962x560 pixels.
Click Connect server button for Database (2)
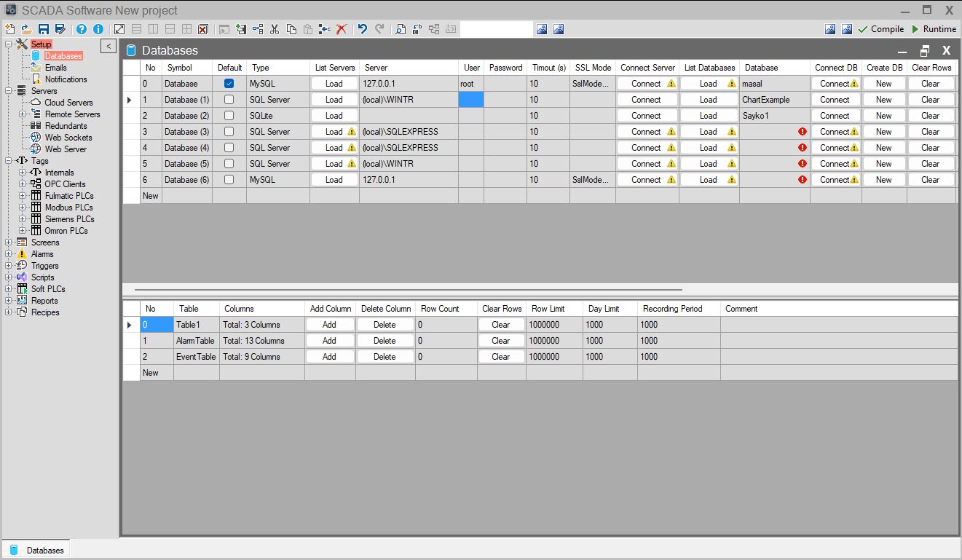click(647, 116)
